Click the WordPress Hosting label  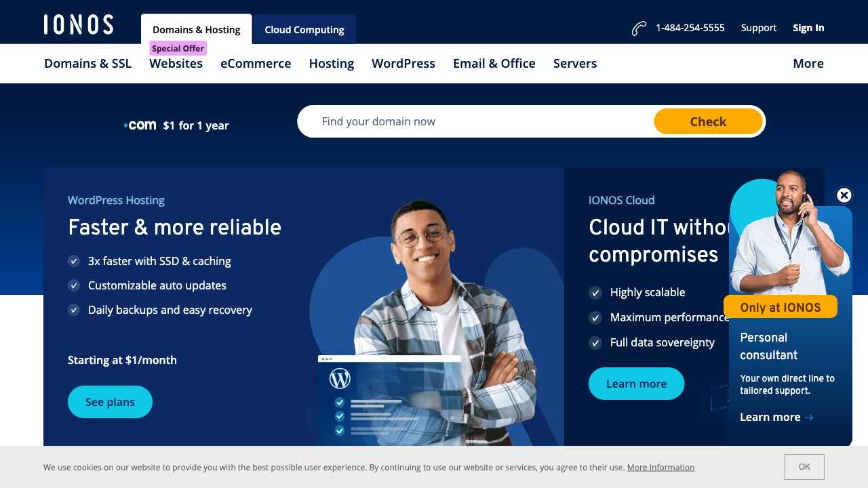tap(116, 200)
